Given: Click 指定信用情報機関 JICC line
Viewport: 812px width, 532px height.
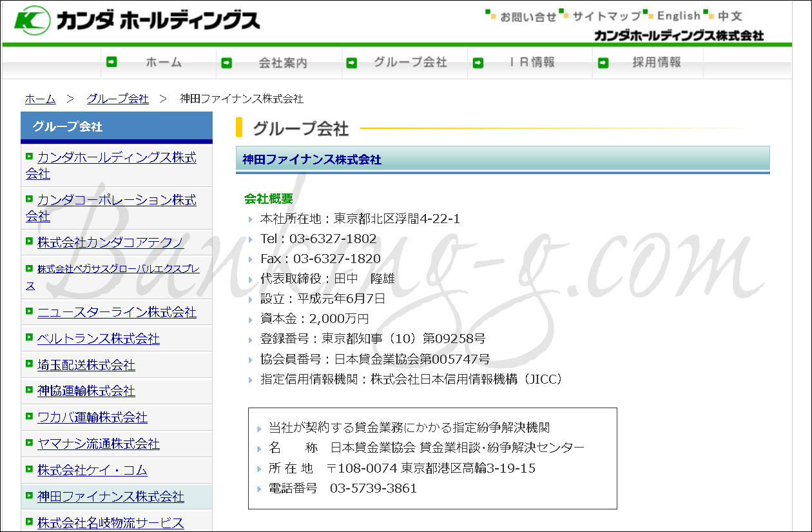Looking at the screenshot, I should tap(412, 379).
